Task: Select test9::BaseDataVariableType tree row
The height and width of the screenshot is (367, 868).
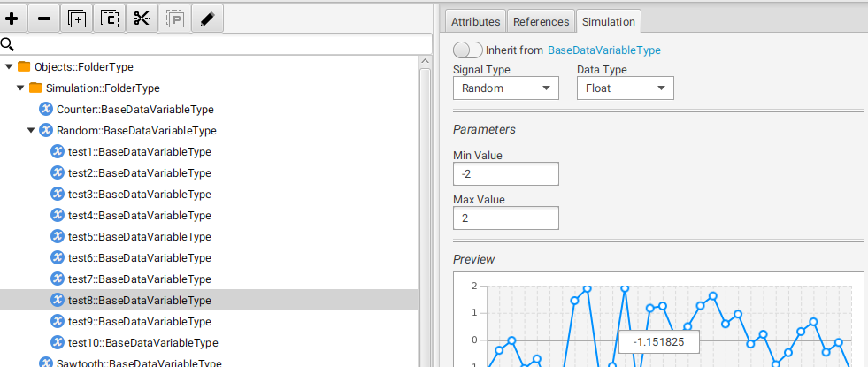Action: (209, 321)
